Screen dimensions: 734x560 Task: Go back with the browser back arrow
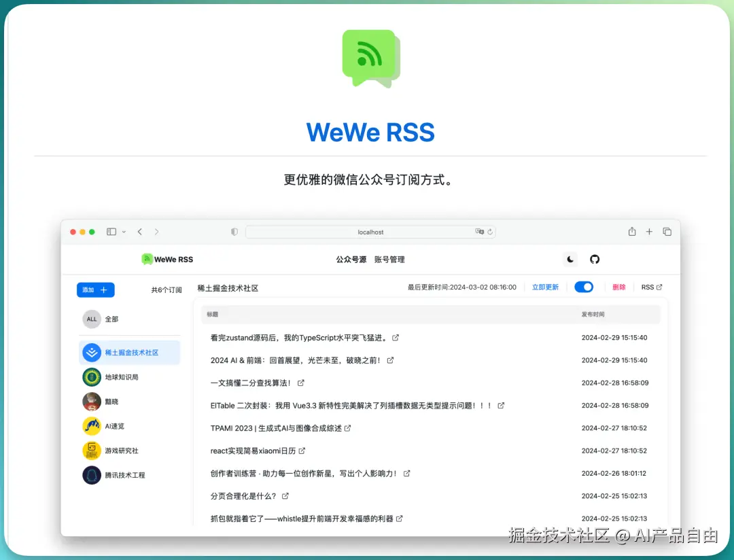tap(139, 232)
